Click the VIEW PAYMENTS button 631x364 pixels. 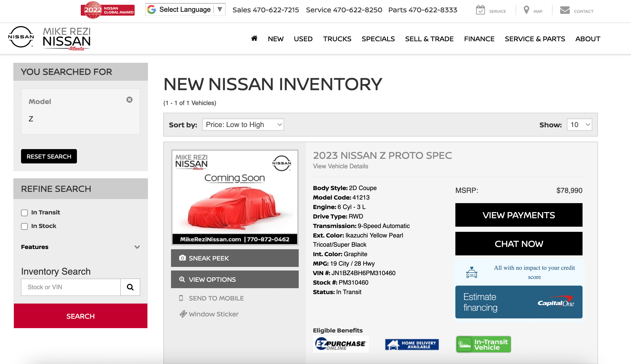(518, 215)
